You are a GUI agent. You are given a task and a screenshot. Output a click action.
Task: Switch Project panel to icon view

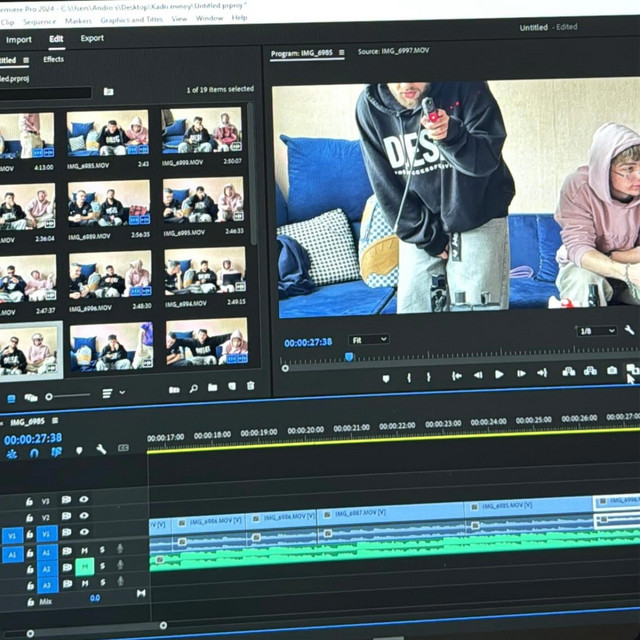click(11, 398)
